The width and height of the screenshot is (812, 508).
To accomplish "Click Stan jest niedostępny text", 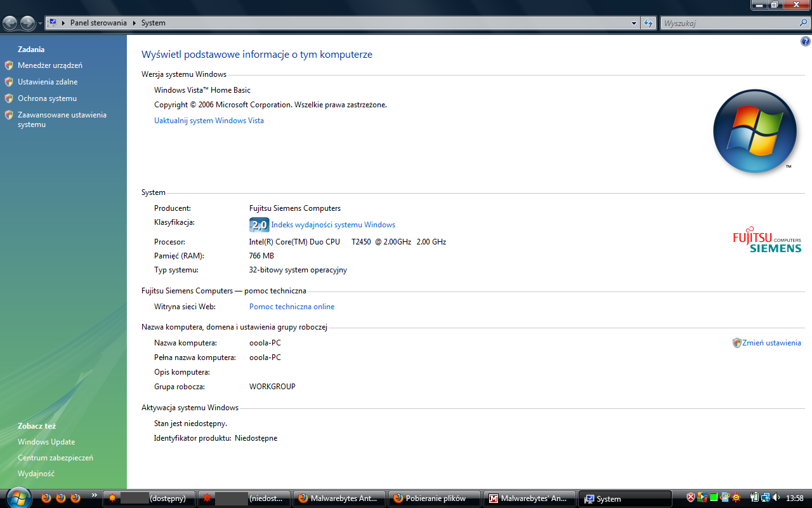I will click(x=190, y=424).
